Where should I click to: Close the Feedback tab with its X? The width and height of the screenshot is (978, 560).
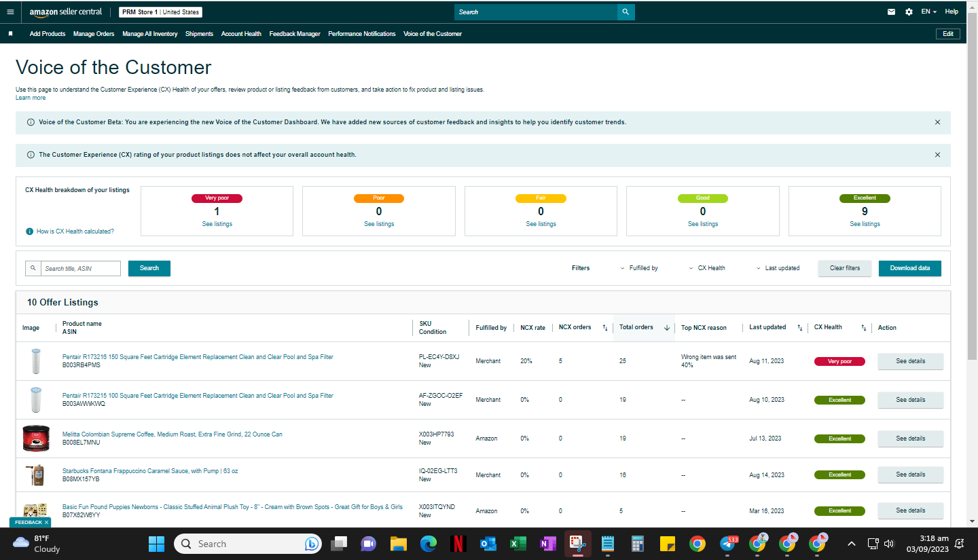[46, 523]
